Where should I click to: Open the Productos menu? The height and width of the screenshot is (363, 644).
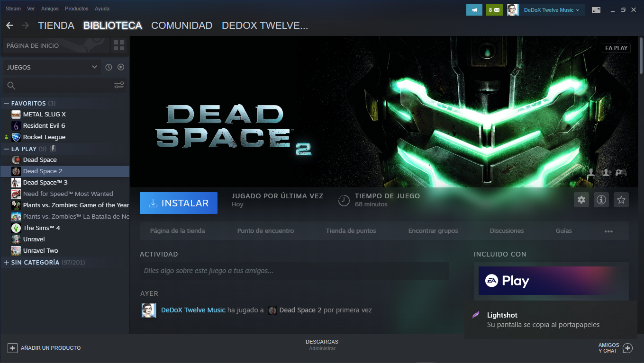[76, 9]
